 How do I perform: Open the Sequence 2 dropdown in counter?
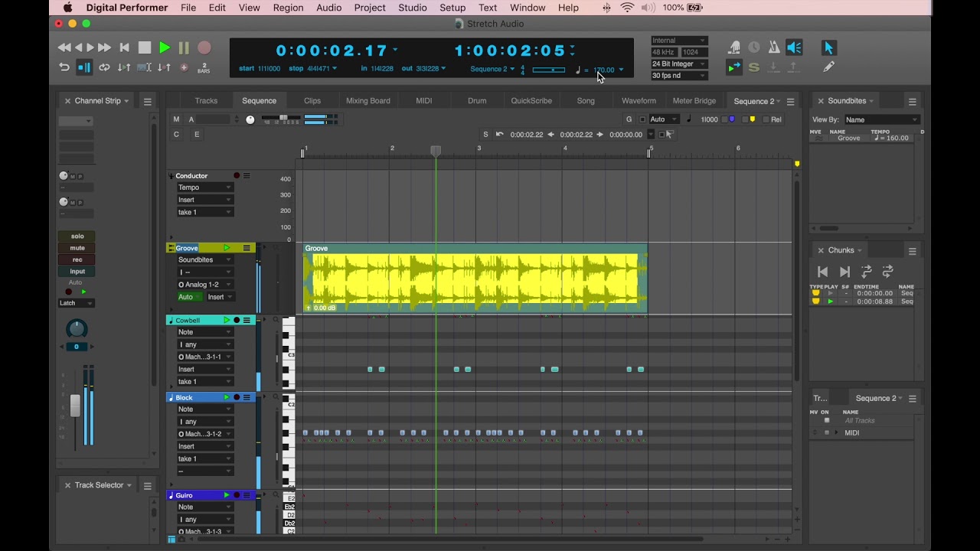click(x=492, y=69)
